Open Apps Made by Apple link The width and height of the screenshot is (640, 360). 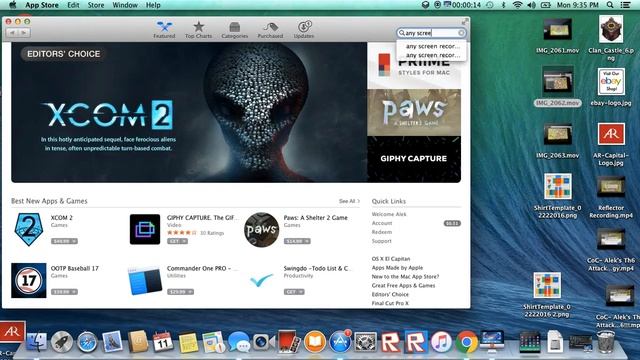coord(397,268)
